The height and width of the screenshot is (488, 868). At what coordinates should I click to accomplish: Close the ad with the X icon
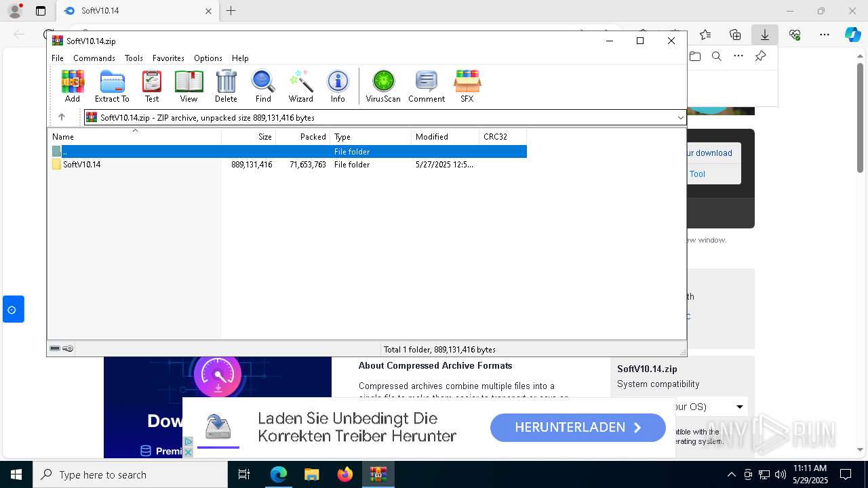(x=189, y=452)
